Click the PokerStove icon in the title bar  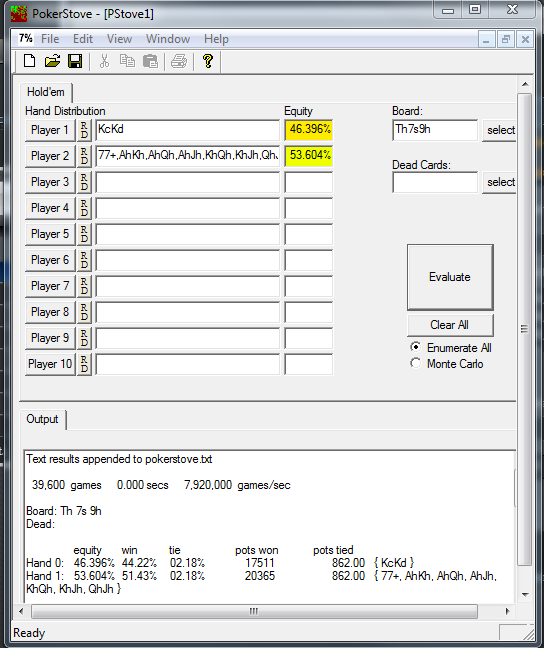point(19,14)
